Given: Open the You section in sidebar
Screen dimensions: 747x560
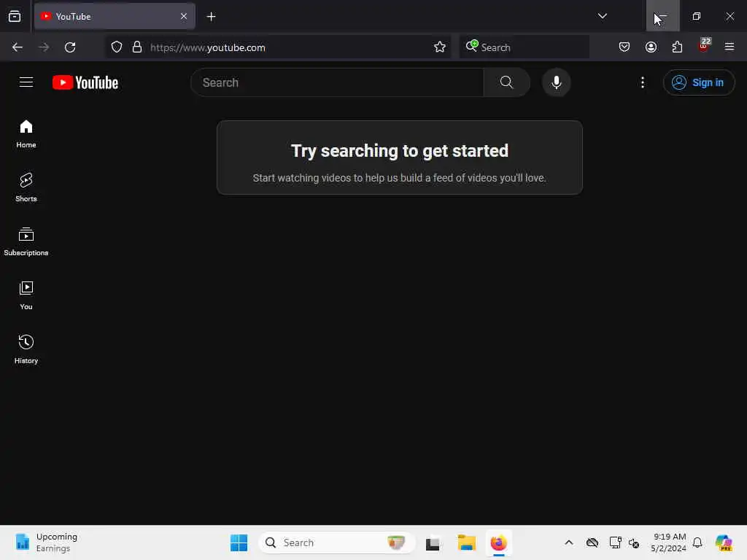Looking at the screenshot, I should pos(26,296).
